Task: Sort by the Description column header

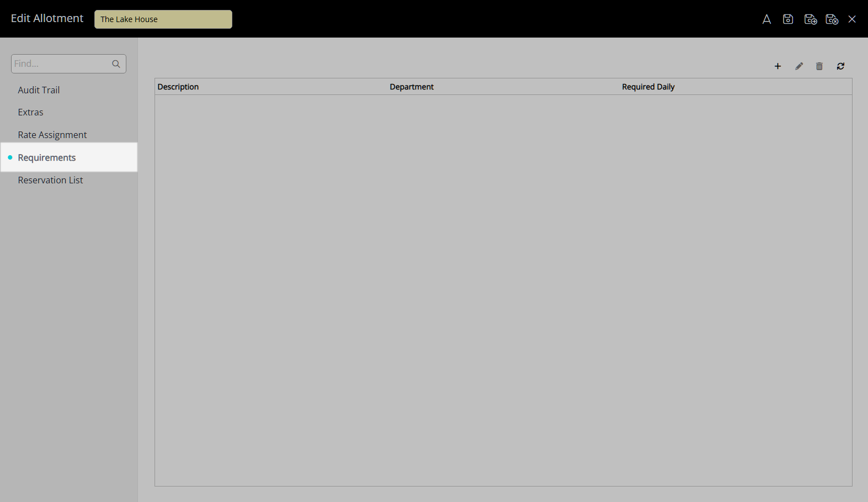Action: (x=178, y=87)
